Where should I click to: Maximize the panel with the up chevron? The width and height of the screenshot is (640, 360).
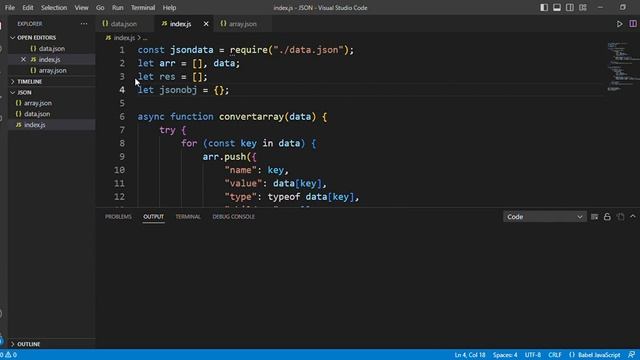pos(633,217)
